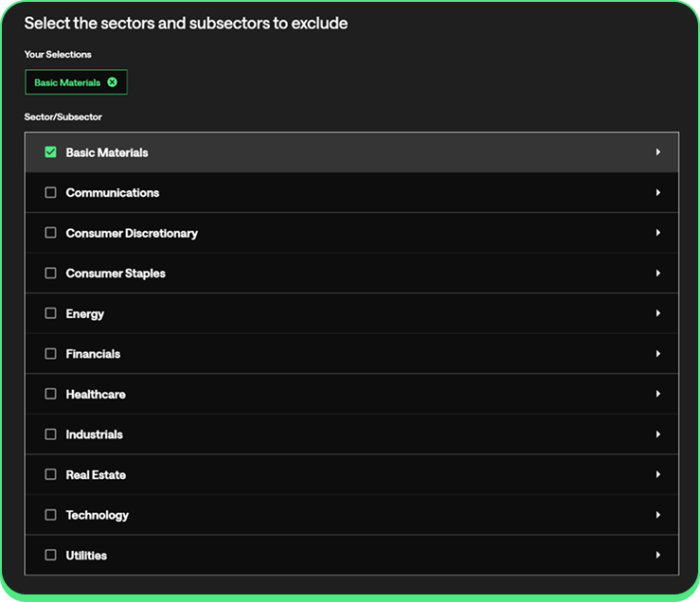
Task: Expand Utilities subsectors arrow
Action: 658,555
